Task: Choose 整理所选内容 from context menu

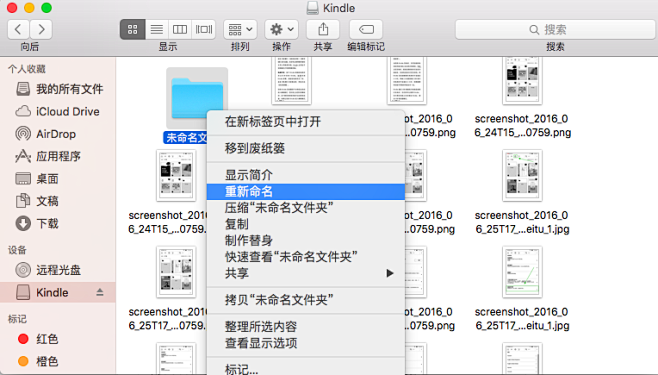Action: (306, 326)
